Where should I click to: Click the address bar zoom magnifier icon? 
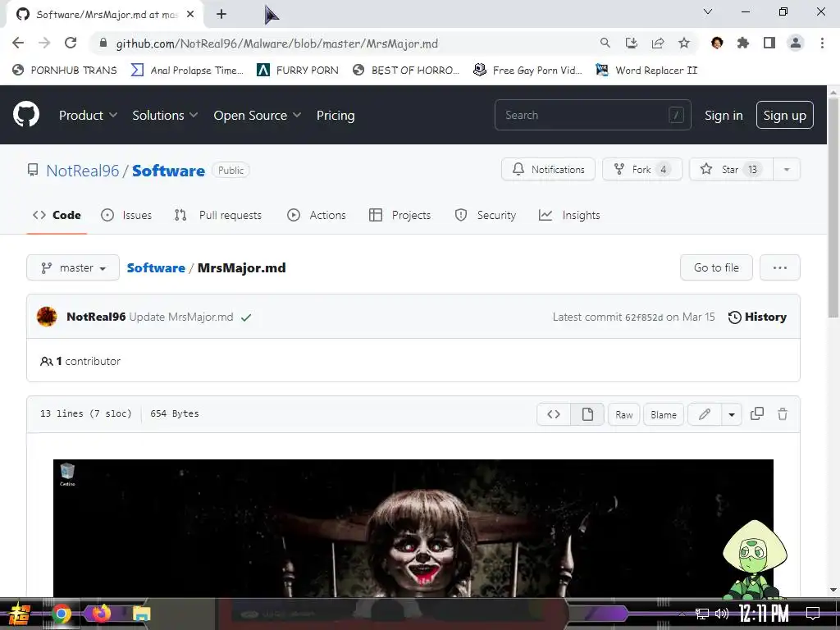[x=605, y=43]
